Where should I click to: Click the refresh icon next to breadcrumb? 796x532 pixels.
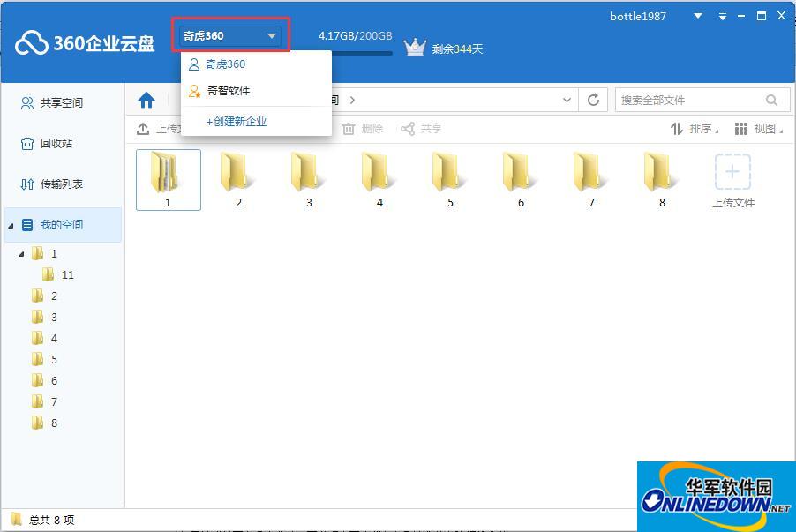[x=592, y=100]
